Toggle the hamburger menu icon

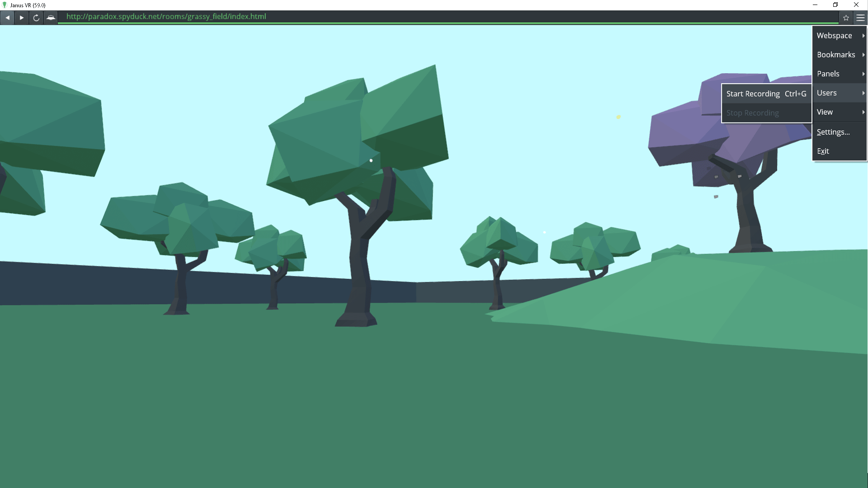(x=860, y=18)
